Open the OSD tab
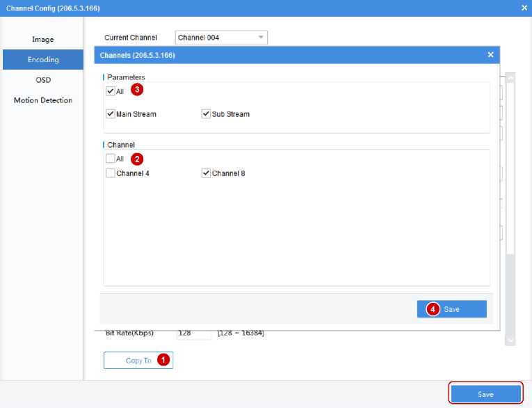 [x=42, y=80]
